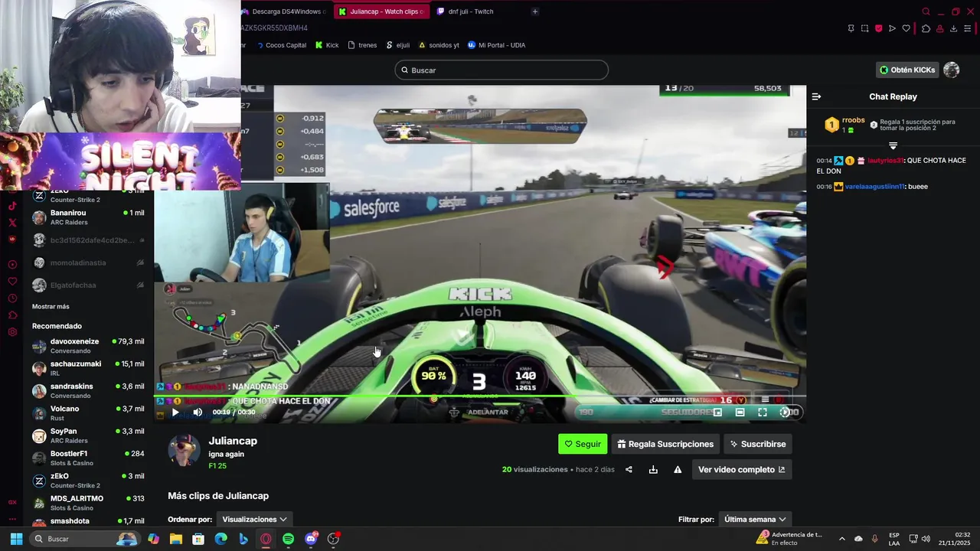
Task: Open a new browser tab
Action: (x=535, y=11)
